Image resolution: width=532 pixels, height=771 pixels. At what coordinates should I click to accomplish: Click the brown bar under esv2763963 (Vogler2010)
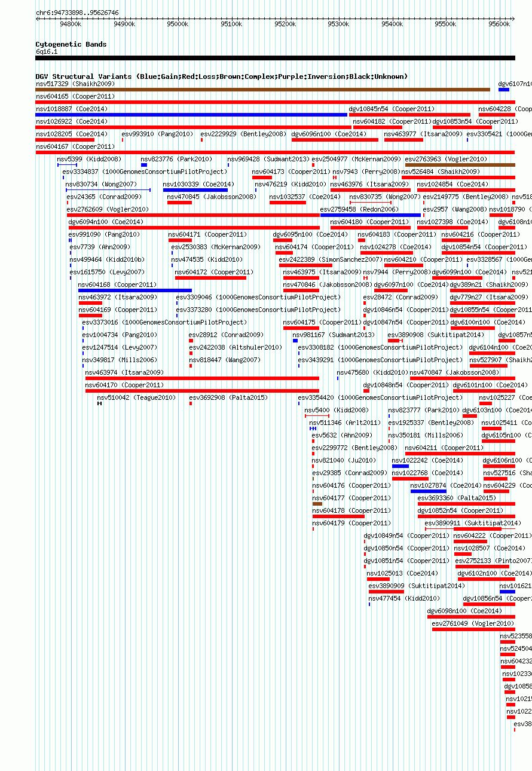pyautogui.click(x=460, y=165)
